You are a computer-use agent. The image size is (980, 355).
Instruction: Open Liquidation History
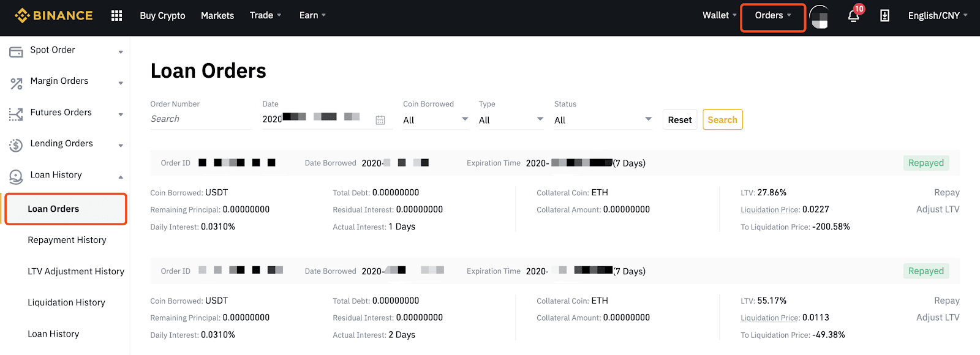pos(66,302)
